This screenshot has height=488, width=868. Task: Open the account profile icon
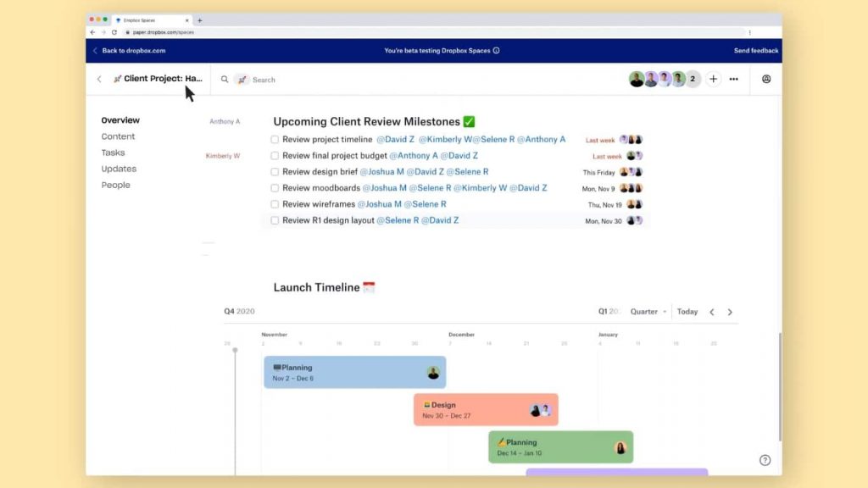click(x=766, y=79)
